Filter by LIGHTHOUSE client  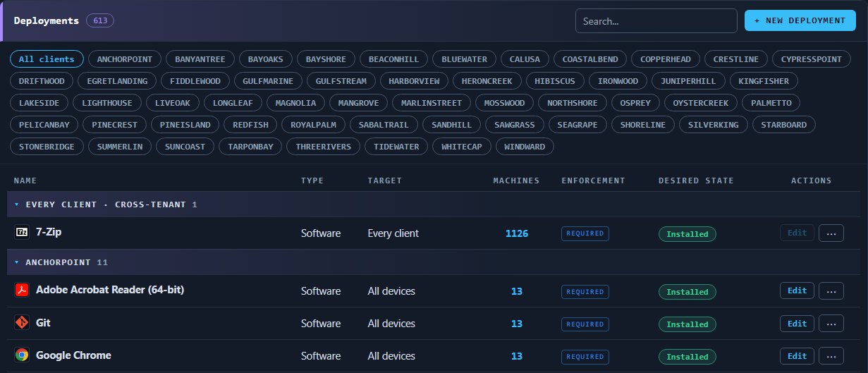pos(107,103)
